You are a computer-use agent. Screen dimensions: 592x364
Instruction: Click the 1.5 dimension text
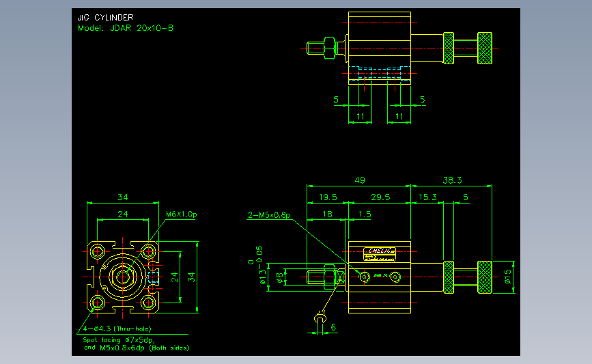click(365, 214)
